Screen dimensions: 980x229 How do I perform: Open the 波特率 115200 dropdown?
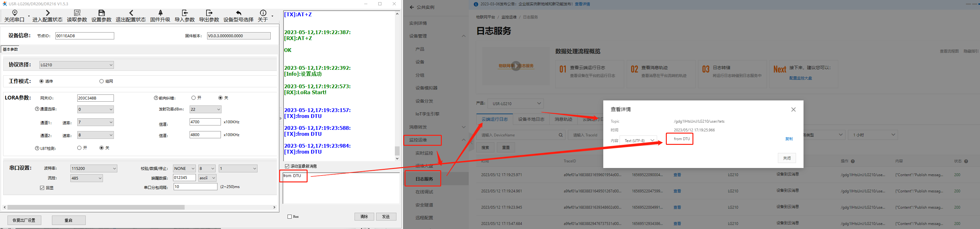tap(94, 168)
